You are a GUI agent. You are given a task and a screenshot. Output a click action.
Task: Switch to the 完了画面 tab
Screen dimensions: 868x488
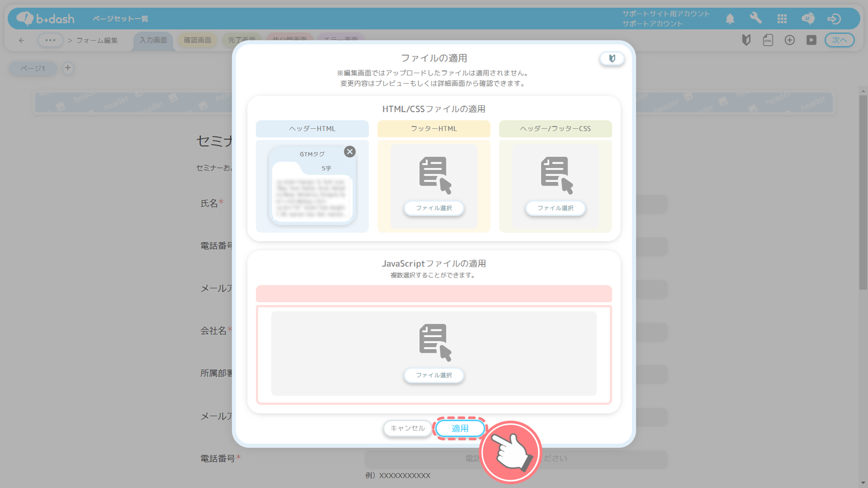click(242, 39)
